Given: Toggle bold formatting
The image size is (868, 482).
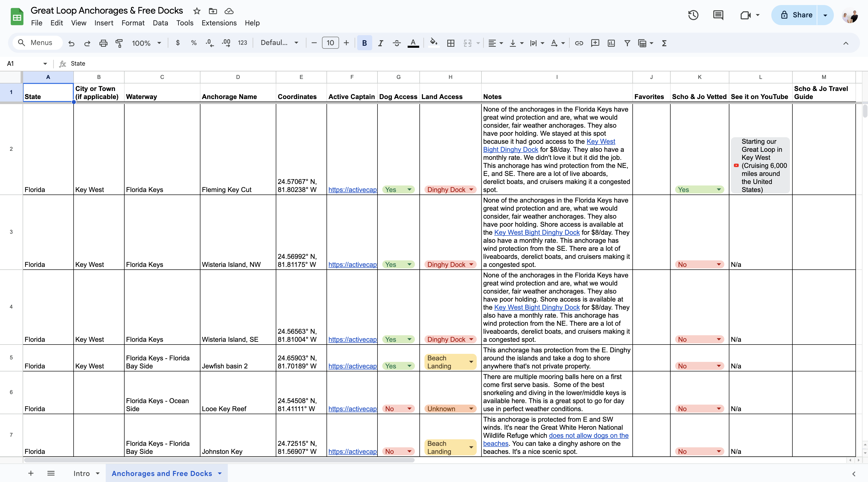Looking at the screenshot, I should click(364, 43).
